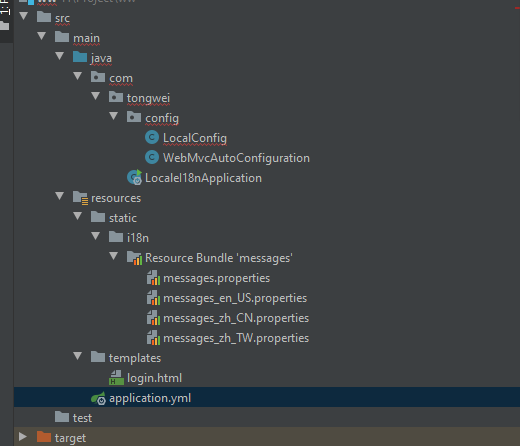Open messages.properties file
Image resolution: width=520 pixels, height=446 pixels.
coord(217,278)
